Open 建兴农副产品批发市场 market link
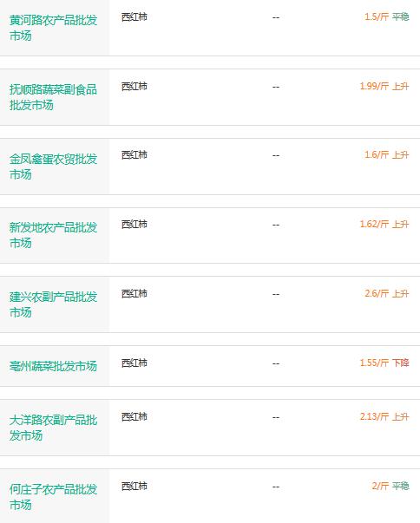 pos(53,304)
